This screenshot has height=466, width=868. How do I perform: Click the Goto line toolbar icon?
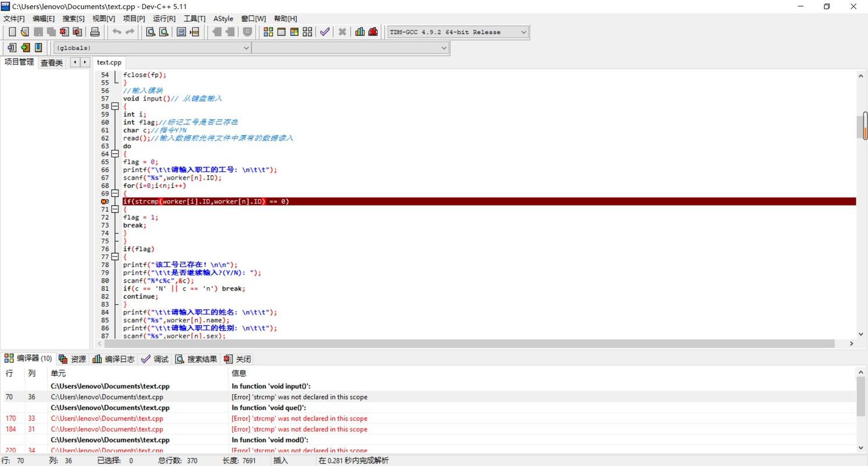(194, 32)
